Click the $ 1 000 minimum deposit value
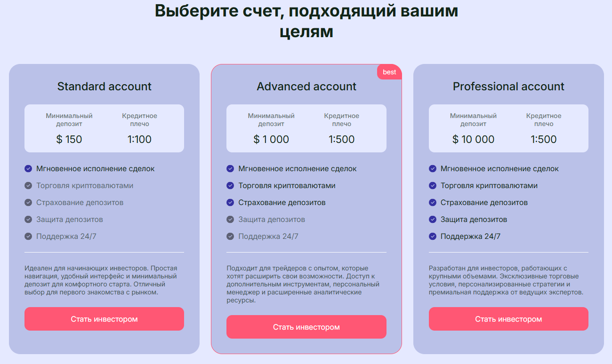The image size is (612, 364). pyautogui.click(x=271, y=139)
